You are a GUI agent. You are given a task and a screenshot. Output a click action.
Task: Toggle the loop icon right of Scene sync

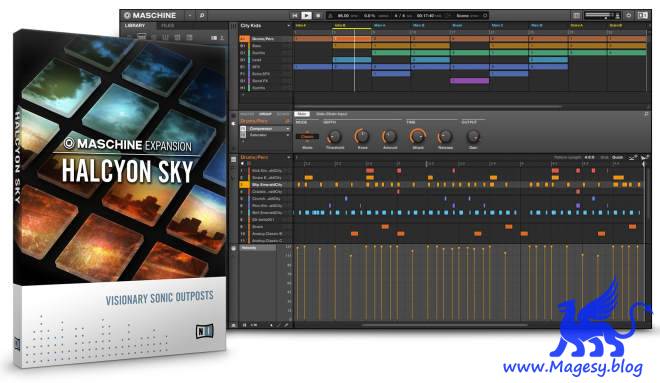pyautogui.click(x=485, y=16)
